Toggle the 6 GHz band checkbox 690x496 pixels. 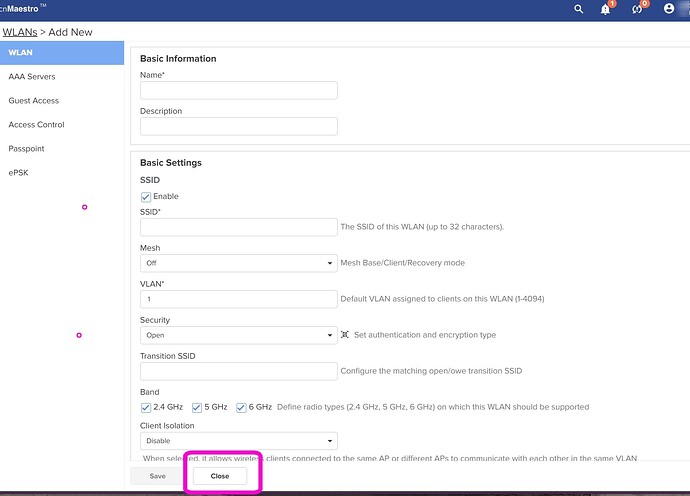click(x=241, y=407)
